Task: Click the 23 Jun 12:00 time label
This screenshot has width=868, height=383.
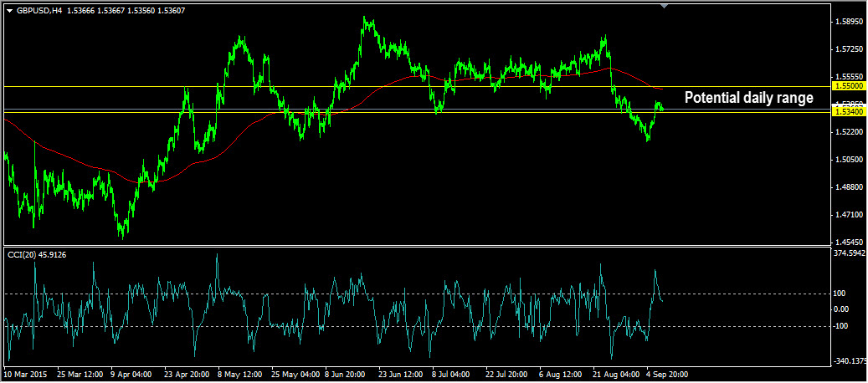Action: [x=401, y=374]
